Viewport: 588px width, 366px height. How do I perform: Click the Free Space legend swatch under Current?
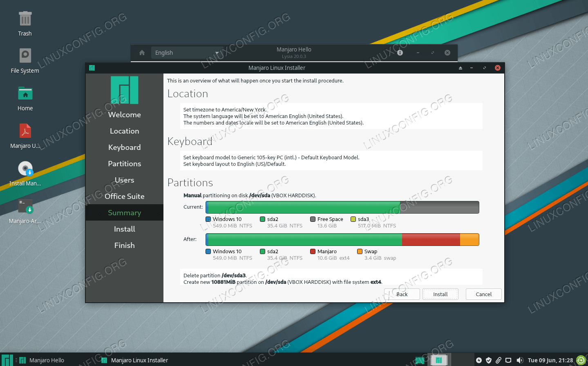point(313,219)
